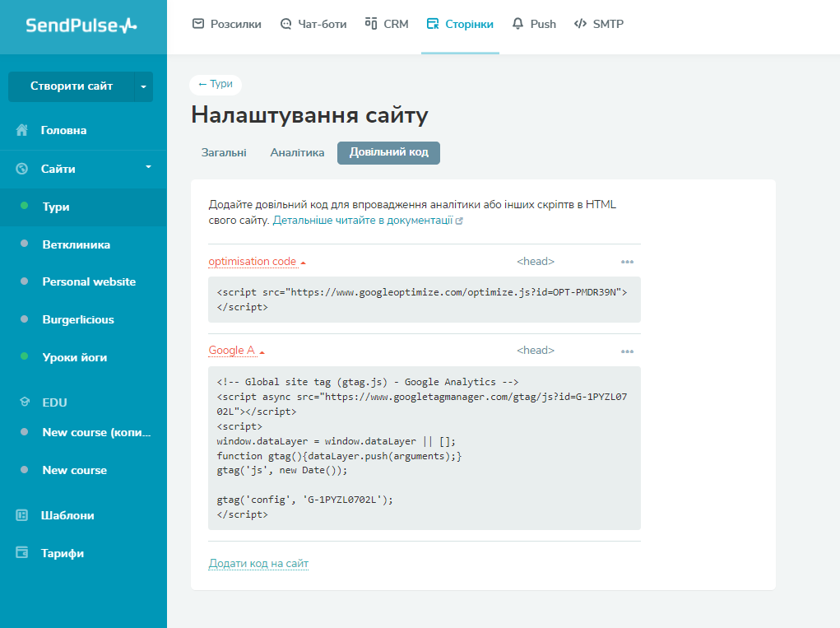Switch to the Загальні tab
840x628 pixels.
pyautogui.click(x=223, y=152)
